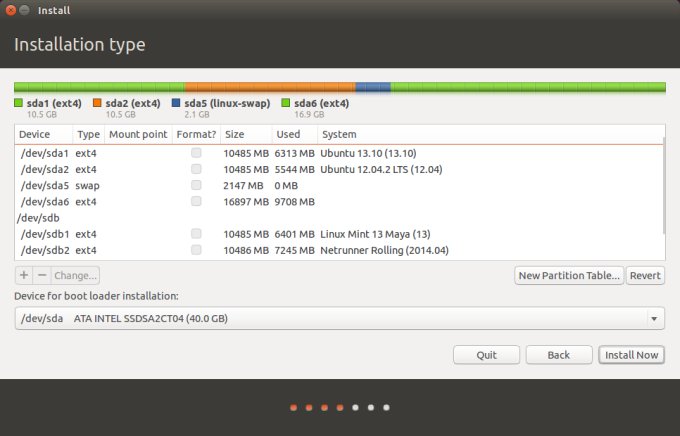The width and height of the screenshot is (680, 436).
Task: Open boot loader device dropdown
Action: (340, 318)
